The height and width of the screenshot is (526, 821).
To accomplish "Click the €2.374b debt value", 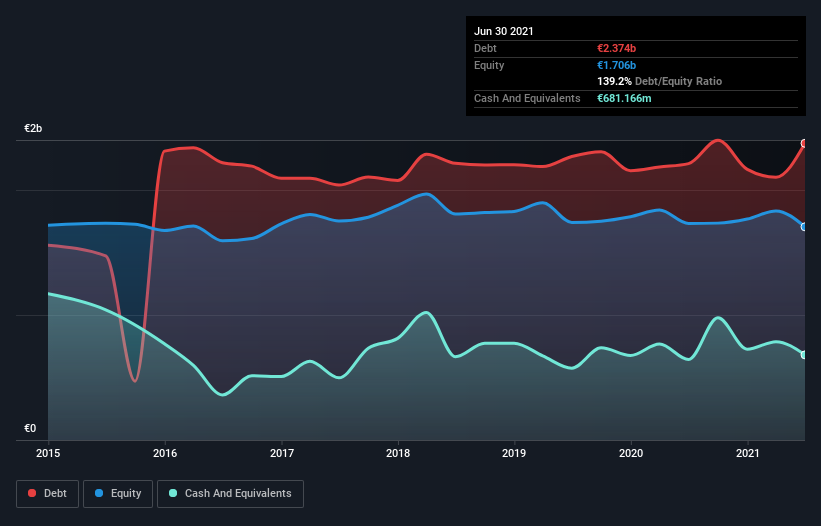I will (x=616, y=48).
